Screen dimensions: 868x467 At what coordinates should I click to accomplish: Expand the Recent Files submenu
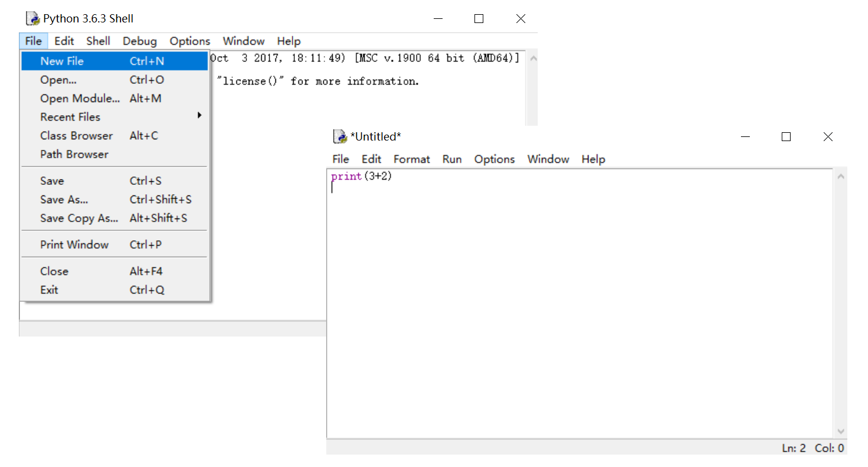coord(115,117)
